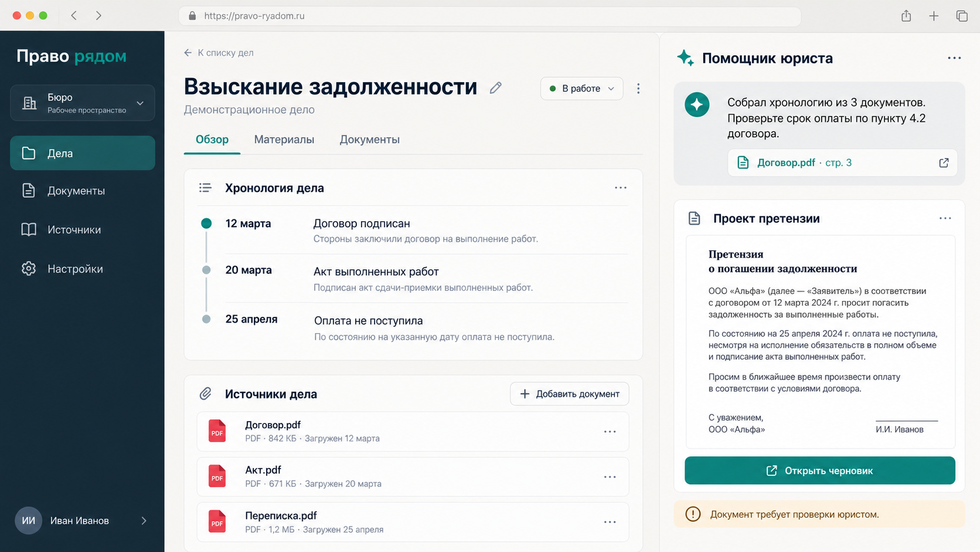Viewport: 980px width, 552px height.
Task: Click the browser share icon
Action: click(906, 16)
